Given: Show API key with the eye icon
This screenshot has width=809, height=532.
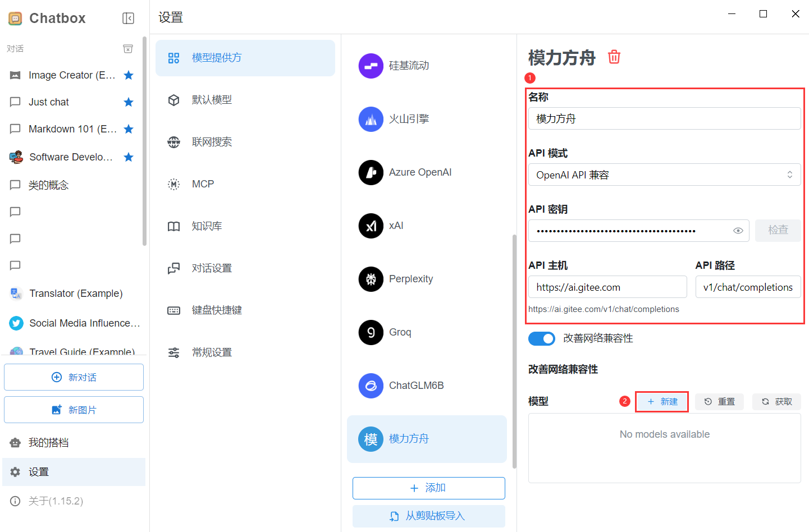Looking at the screenshot, I should tap(738, 231).
